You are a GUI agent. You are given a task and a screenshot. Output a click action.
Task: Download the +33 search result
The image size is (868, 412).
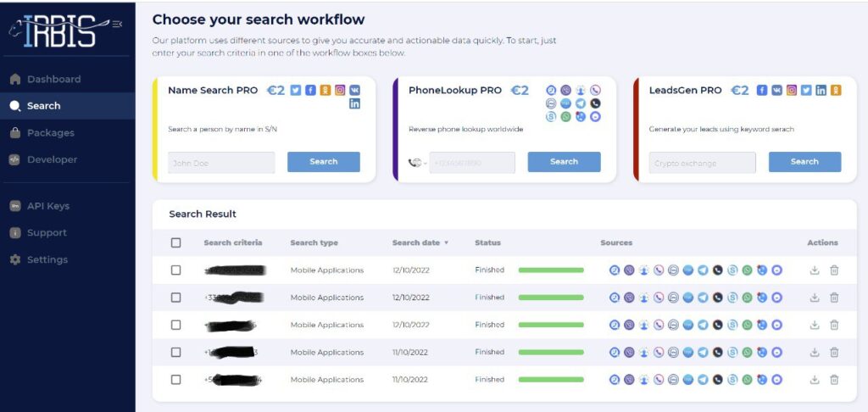(814, 298)
